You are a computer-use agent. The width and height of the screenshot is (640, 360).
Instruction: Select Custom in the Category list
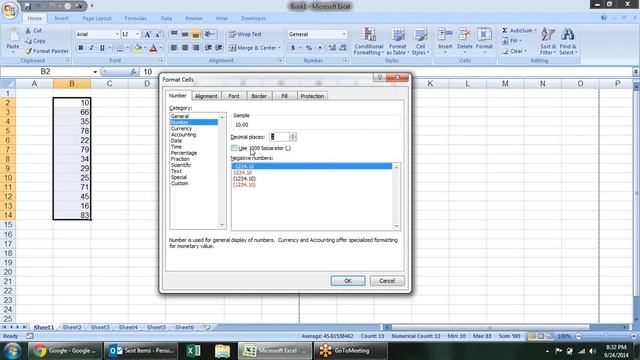point(180,183)
